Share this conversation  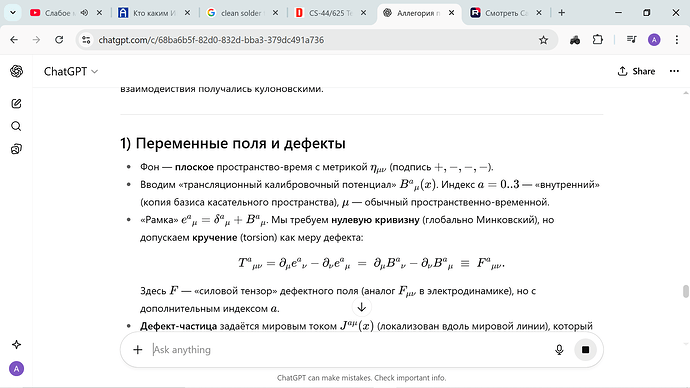coord(636,71)
